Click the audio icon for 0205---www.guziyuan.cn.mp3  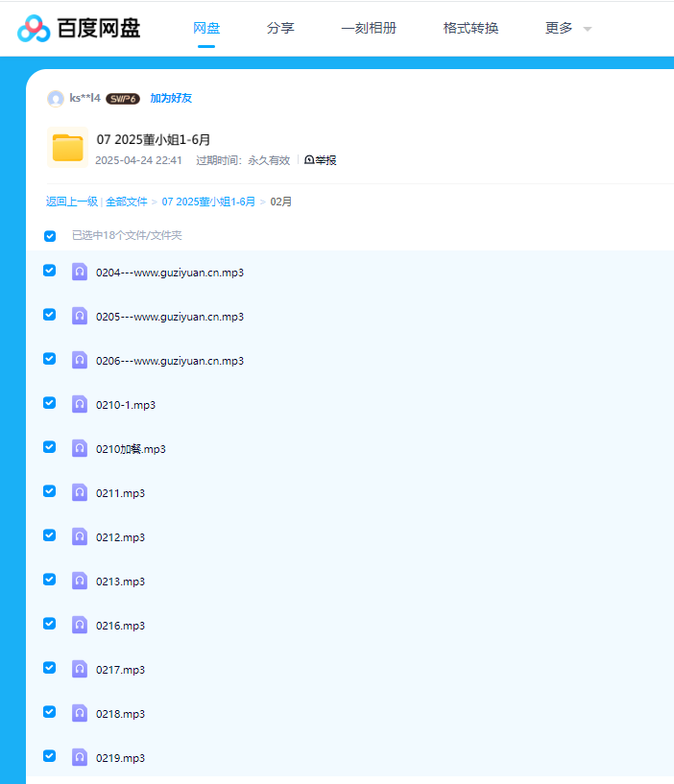(x=80, y=316)
